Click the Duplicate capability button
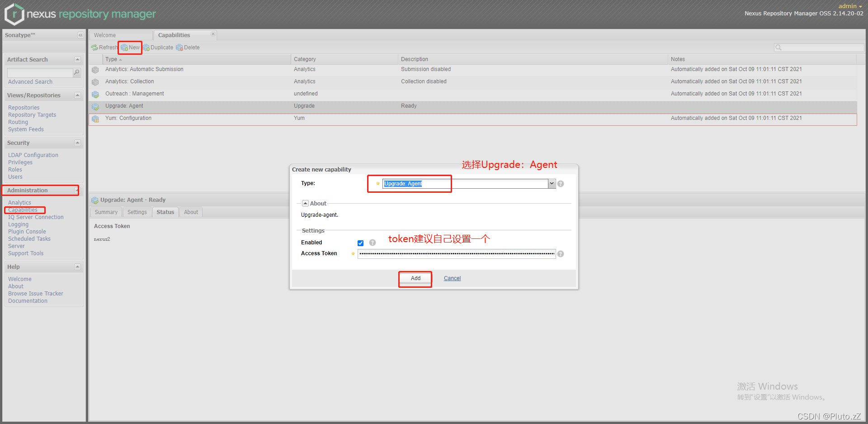This screenshot has height=424, width=868. [x=158, y=48]
